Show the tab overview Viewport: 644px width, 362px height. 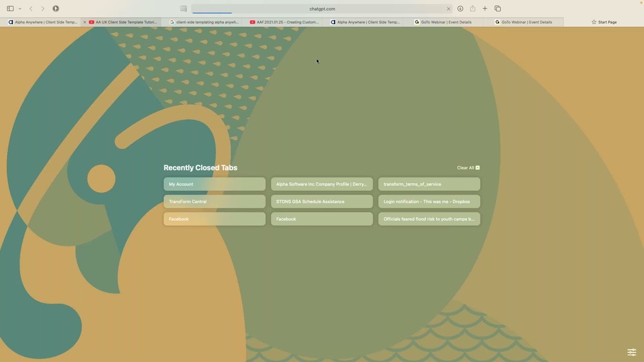coord(498,9)
